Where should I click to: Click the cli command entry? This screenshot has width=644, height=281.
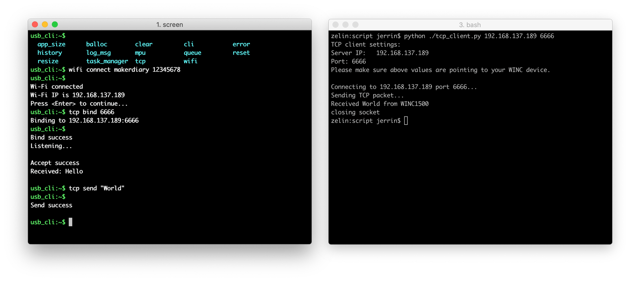click(189, 44)
